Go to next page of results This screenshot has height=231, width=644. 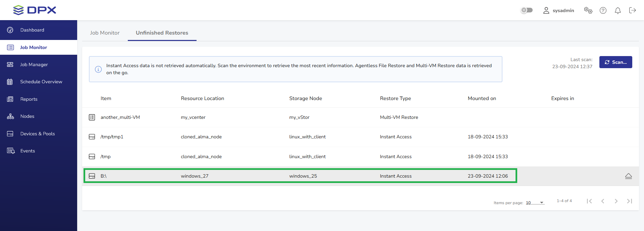(616, 201)
